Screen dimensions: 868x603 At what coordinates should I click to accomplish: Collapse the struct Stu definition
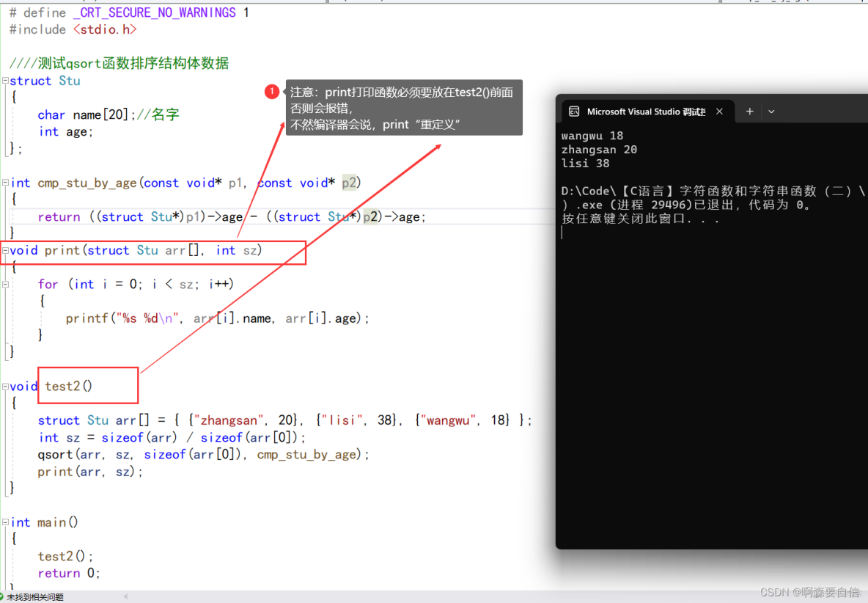point(4,80)
